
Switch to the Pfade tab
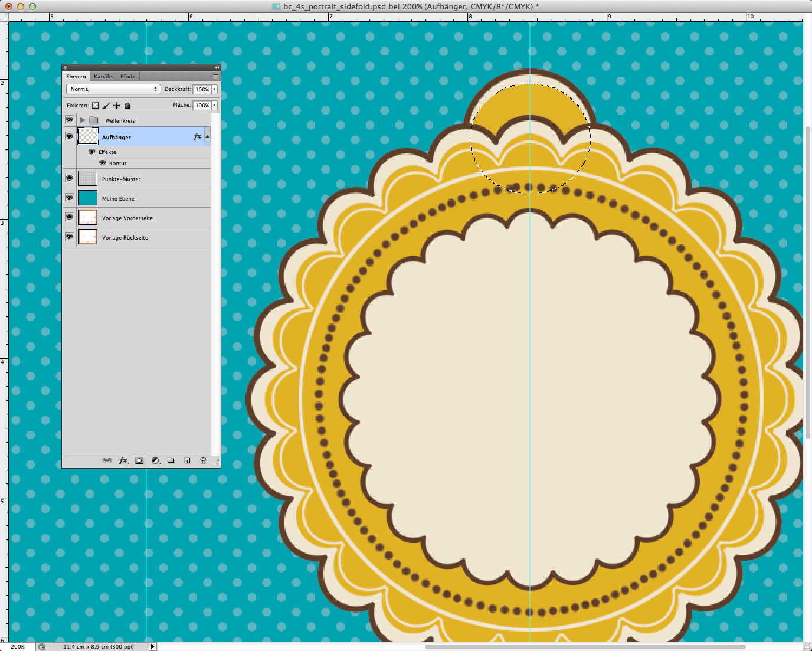(128, 76)
